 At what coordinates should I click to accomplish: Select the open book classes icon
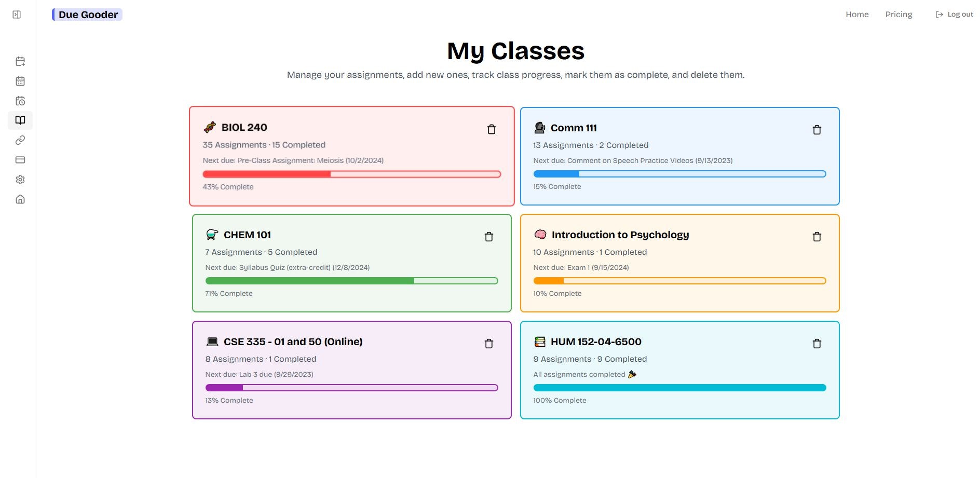click(20, 120)
